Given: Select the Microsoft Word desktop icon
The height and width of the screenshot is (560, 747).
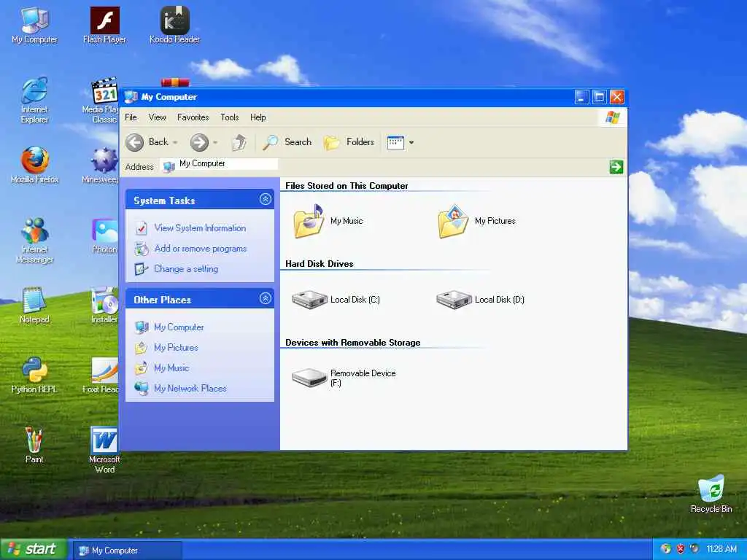Looking at the screenshot, I should (x=104, y=449).
